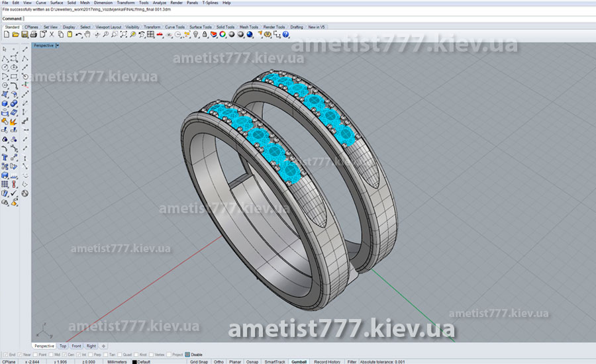Viewport: 596px width, 364px height.
Task: Select the solid Box tool in sidebar
Action: pos(5,103)
